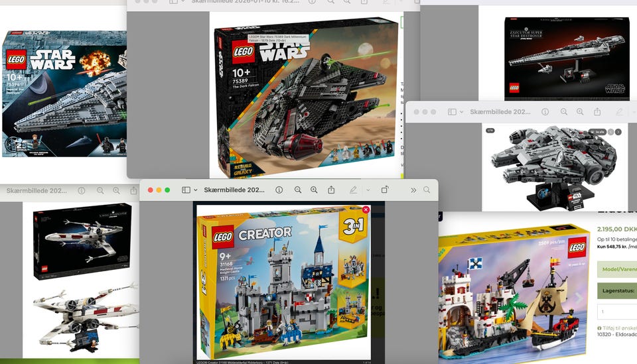Click the Lagerstatus tab on product page
This screenshot has width=637, height=364.
(618, 290)
